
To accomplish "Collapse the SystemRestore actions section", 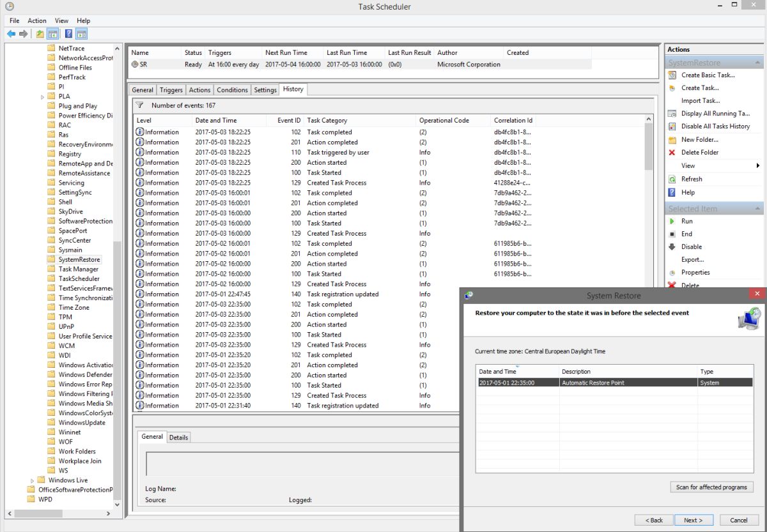I will click(757, 63).
